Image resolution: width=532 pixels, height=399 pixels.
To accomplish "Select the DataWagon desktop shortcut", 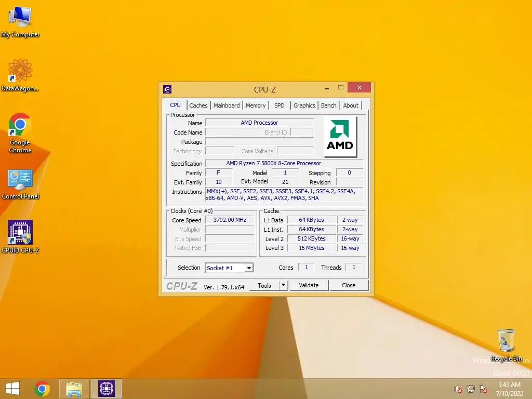I will 20,75.
